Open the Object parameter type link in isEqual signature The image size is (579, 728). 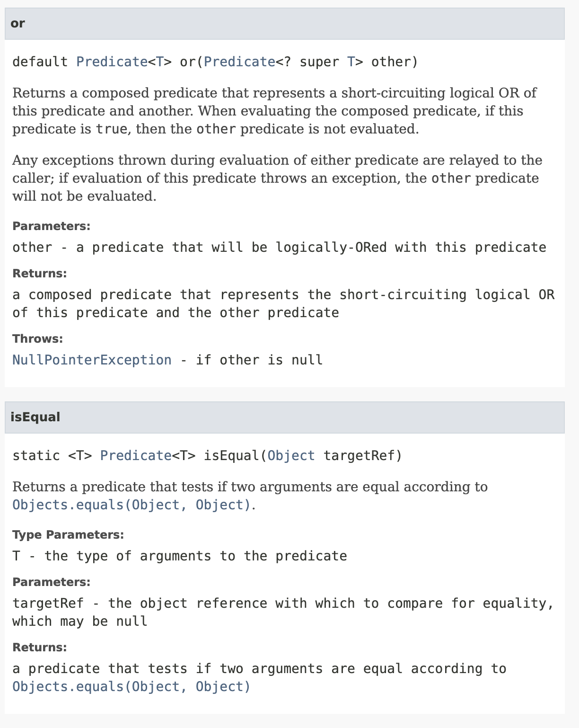click(291, 456)
